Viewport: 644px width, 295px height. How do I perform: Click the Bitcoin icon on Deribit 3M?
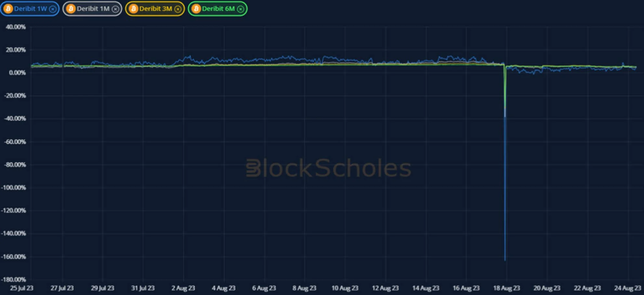[x=134, y=9]
